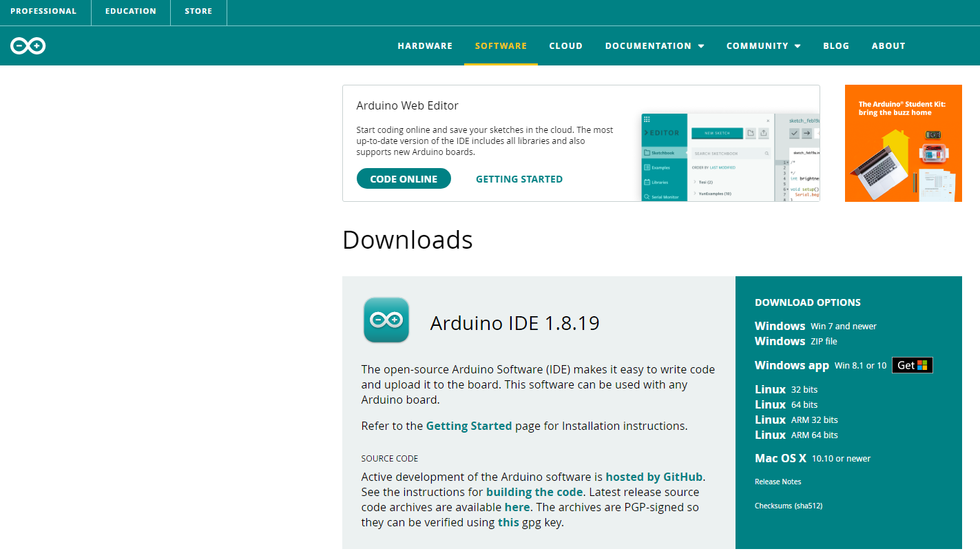The image size is (980, 558).
Task: Open the Professional top tab
Action: 43,11
